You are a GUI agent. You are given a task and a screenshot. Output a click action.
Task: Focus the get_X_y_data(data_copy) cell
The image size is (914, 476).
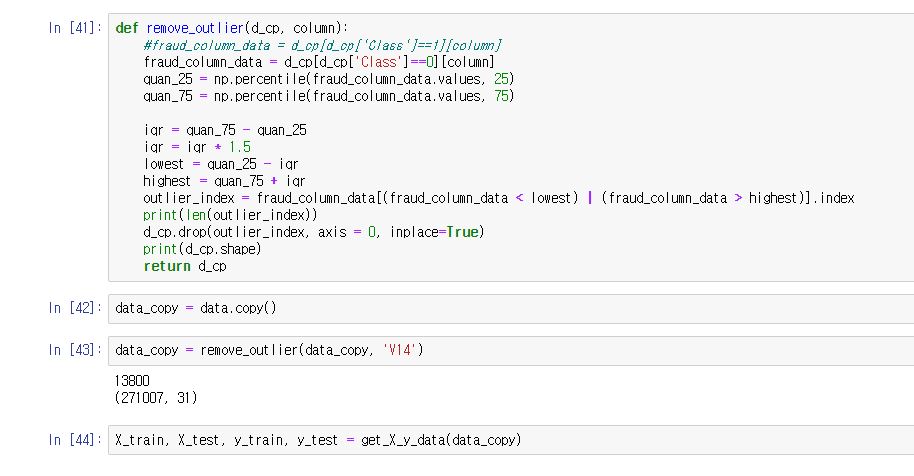tap(511, 440)
